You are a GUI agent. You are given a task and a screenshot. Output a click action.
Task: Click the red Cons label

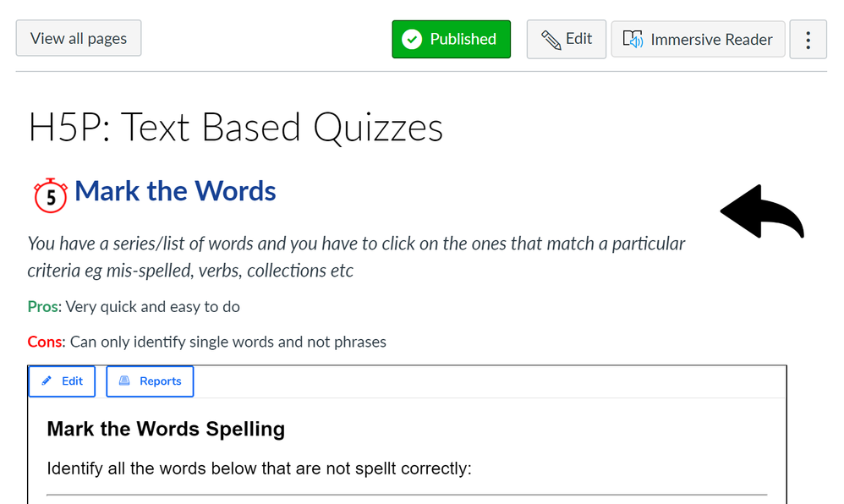45,342
